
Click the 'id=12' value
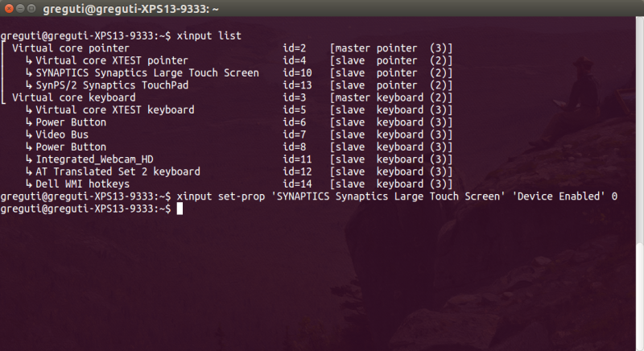click(297, 171)
